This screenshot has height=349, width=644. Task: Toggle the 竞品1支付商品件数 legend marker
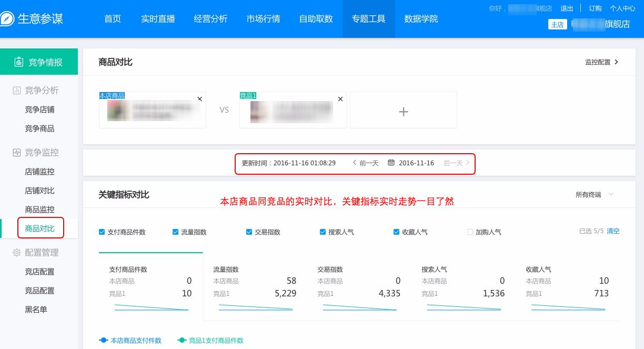click(x=182, y=341)
